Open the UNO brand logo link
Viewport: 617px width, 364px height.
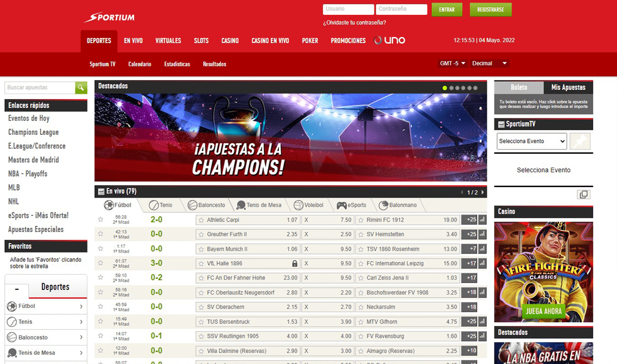[390, 40]
